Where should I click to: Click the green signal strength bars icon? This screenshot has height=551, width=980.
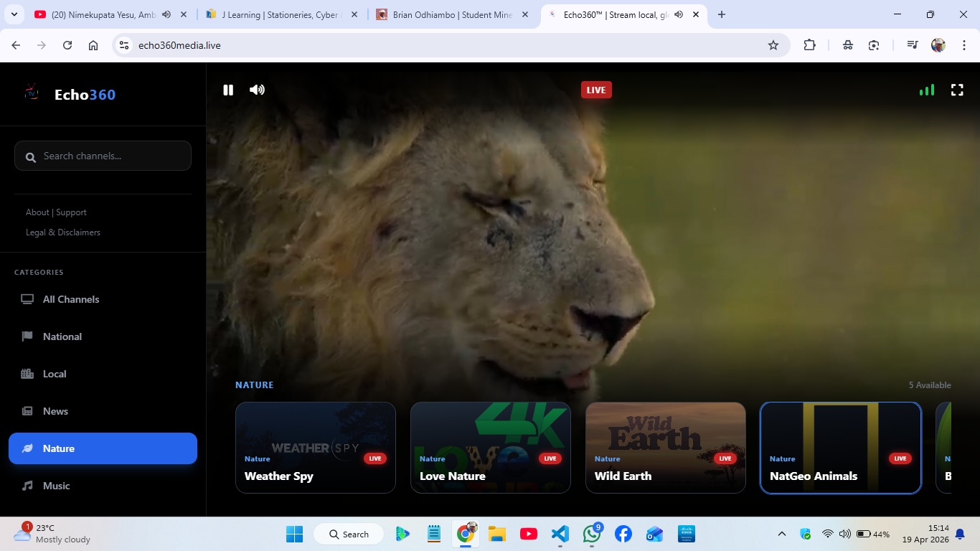click(927, 90)
